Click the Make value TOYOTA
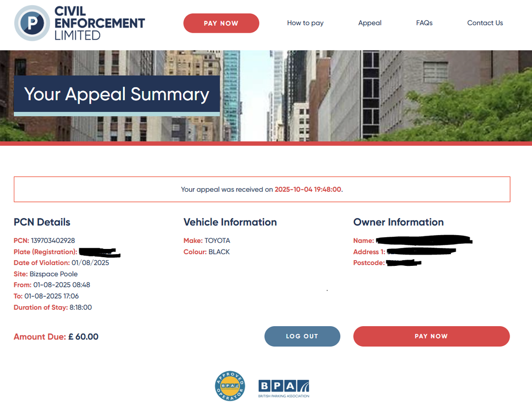 218,241
